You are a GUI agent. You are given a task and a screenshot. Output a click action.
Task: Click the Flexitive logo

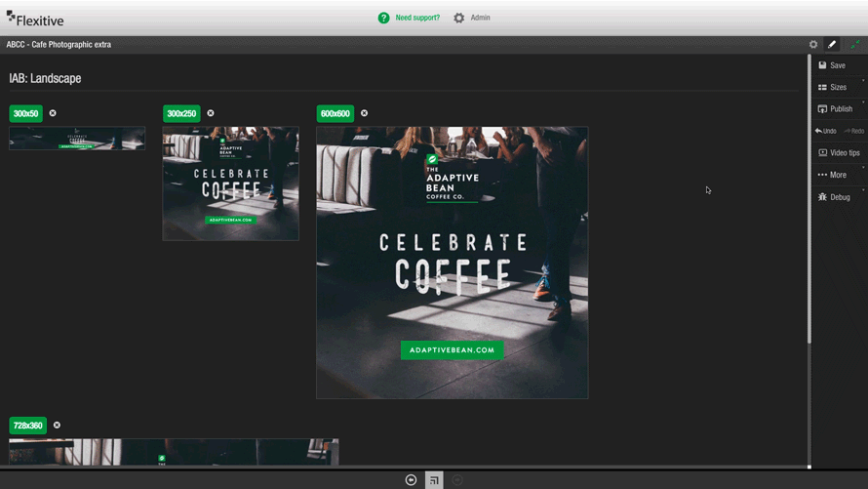35,20
